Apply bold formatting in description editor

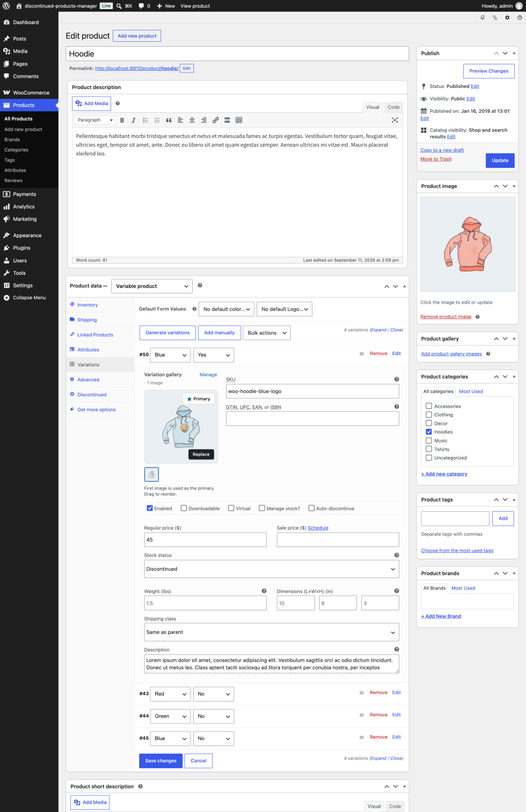click(x=122, y=120)
